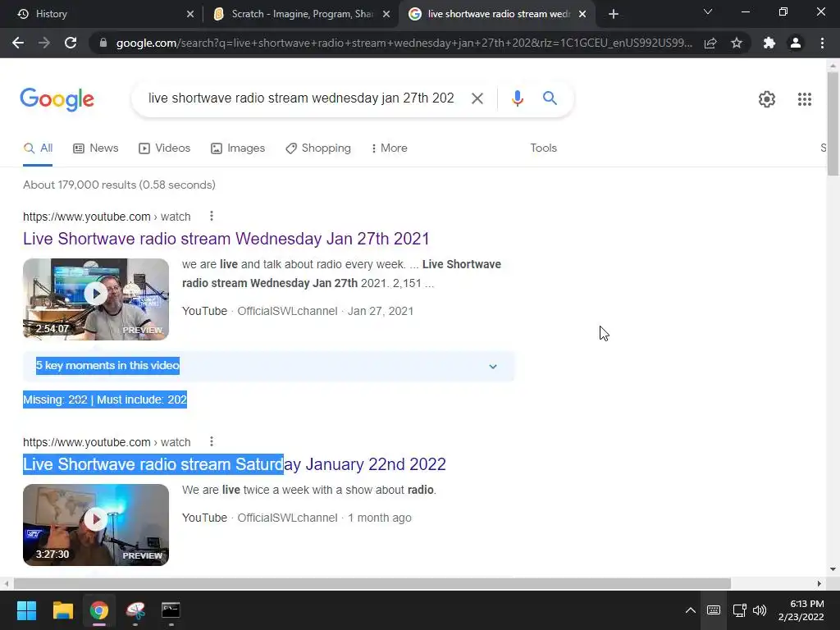View site lock information
840x630 pixels.
[103, 43]
